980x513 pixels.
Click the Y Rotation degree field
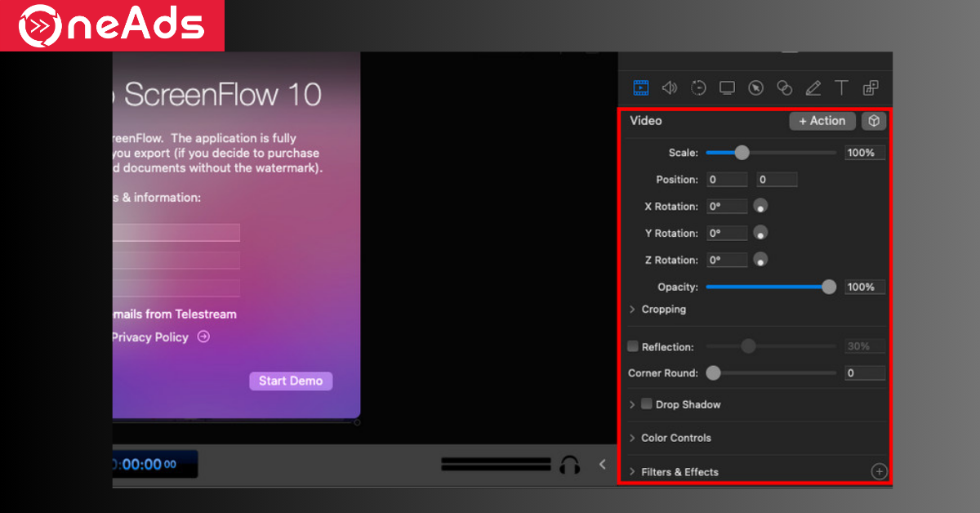pos(727,233)
